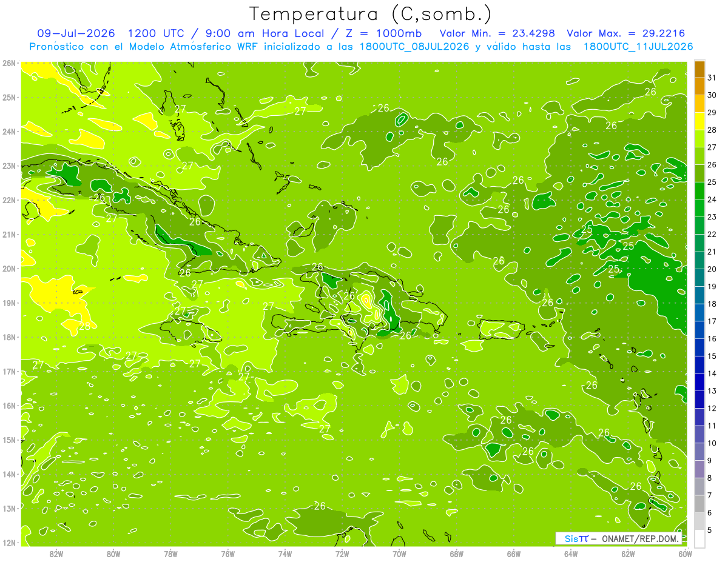Click the "10" label on the color scale

[712, 443]
